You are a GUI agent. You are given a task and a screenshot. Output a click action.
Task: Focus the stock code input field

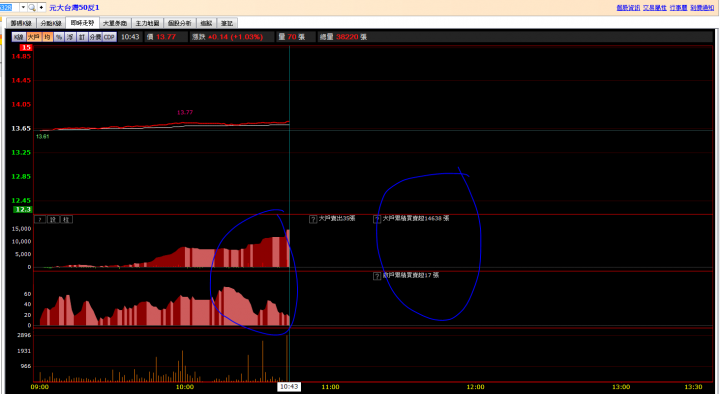click(9, 7)
